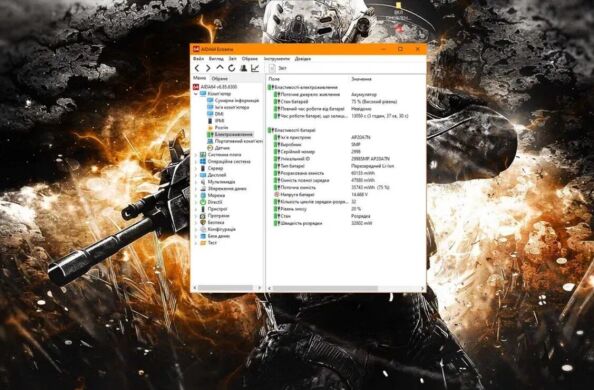Expand the Операційна система node

click(x=196, y=161)
